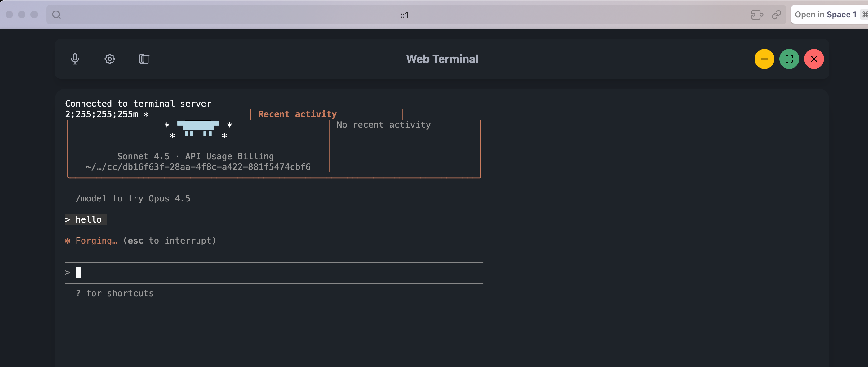868x367 pixels.
Task: Click the Web Terminal title text
Action: [x=442, y=59]
